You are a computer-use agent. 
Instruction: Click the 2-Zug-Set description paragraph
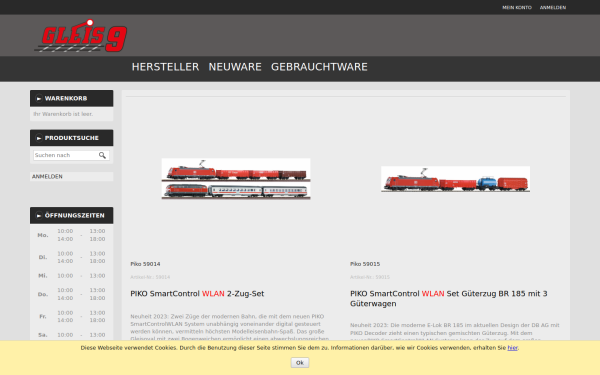[x=230, y=328]
